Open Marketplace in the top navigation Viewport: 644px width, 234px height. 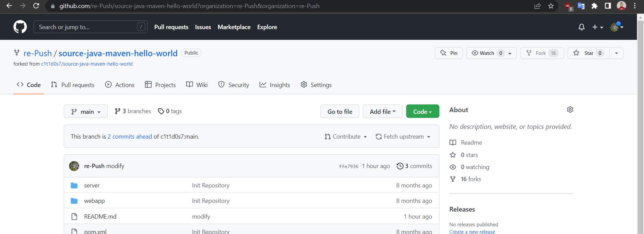pyautogui.click(x=234, y=27)
